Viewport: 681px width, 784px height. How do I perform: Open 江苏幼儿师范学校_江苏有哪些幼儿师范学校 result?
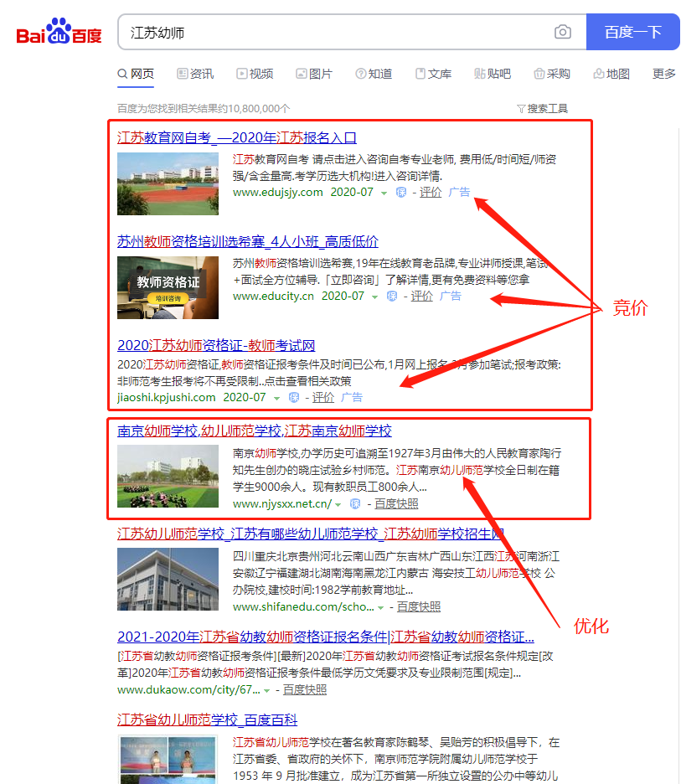click(x=311, y=534)
